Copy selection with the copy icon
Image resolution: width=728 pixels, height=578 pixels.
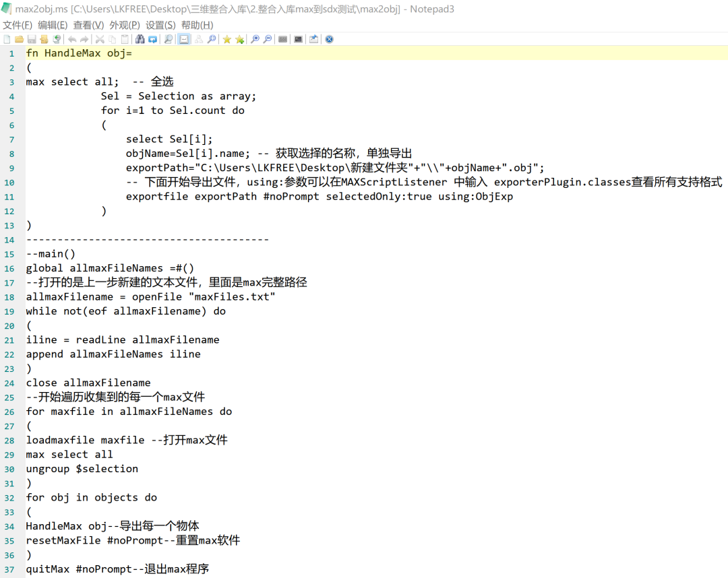[113, 40]
